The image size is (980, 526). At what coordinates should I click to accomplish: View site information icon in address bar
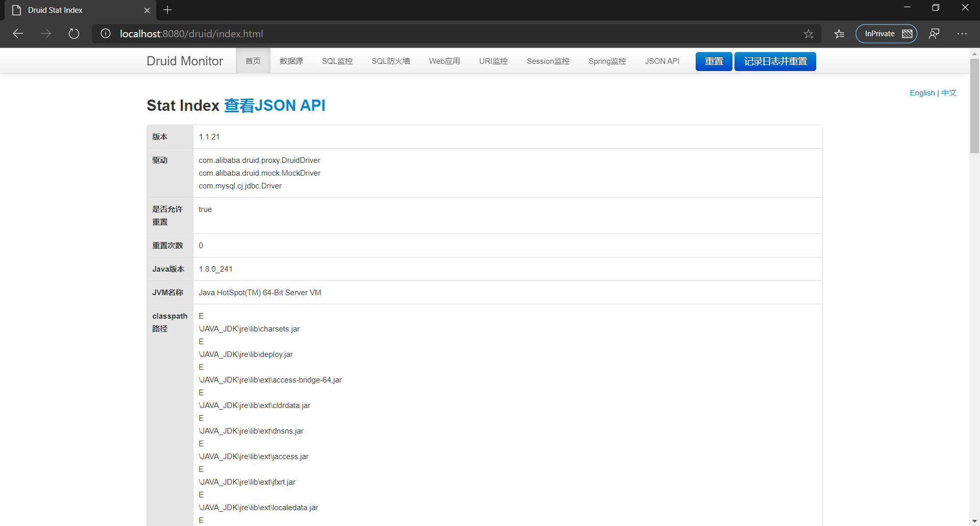click(x=106, y=34)
